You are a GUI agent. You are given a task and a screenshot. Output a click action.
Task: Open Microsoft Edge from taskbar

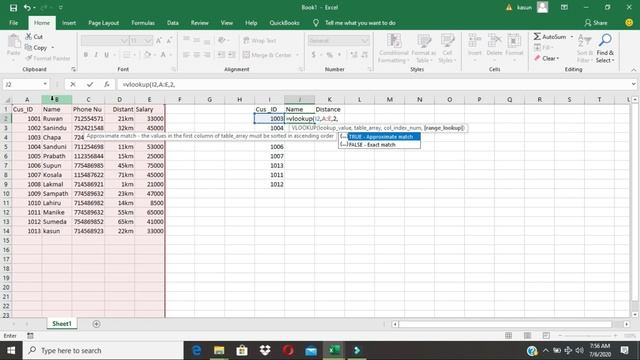click(x=196, y=350)
